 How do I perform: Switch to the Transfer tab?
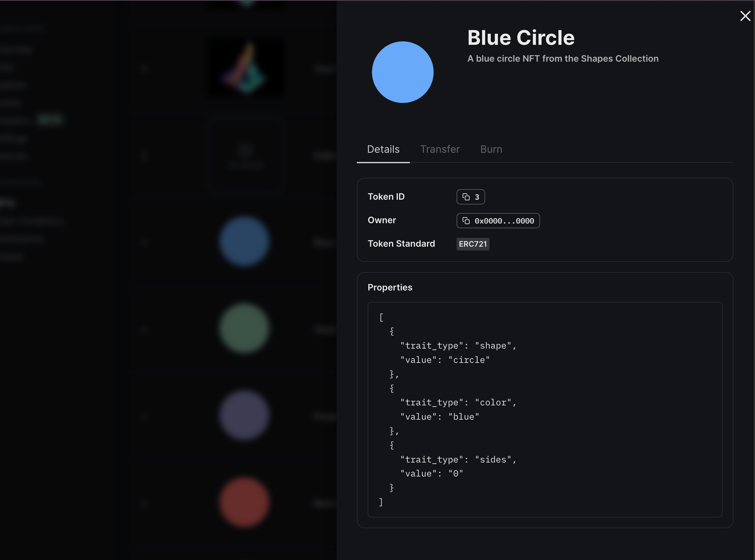[440, 149]
